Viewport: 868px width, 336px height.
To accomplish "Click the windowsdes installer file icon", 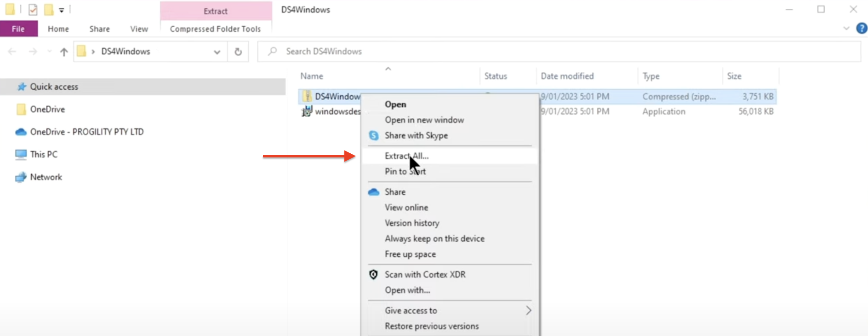I will pos(307,111).
